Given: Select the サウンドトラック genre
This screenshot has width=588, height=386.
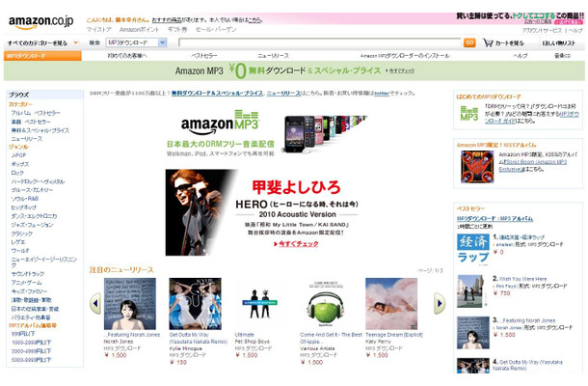Looking at the screenshot, I should point(28,274).
